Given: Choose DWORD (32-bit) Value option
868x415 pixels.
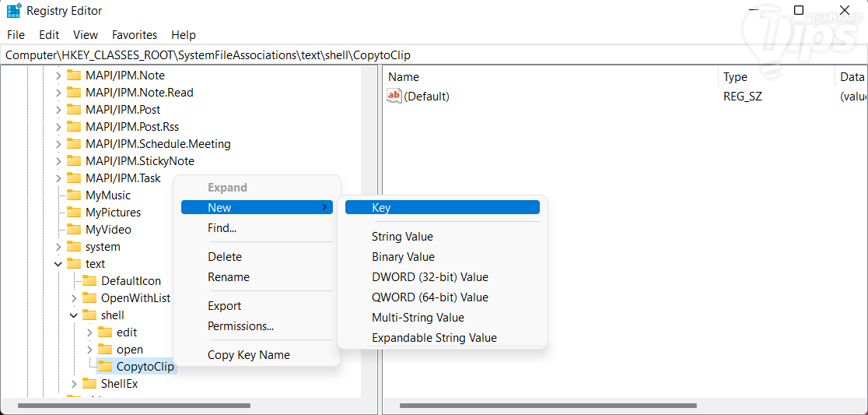Looking at the screenshot, I should click(430, 277).
